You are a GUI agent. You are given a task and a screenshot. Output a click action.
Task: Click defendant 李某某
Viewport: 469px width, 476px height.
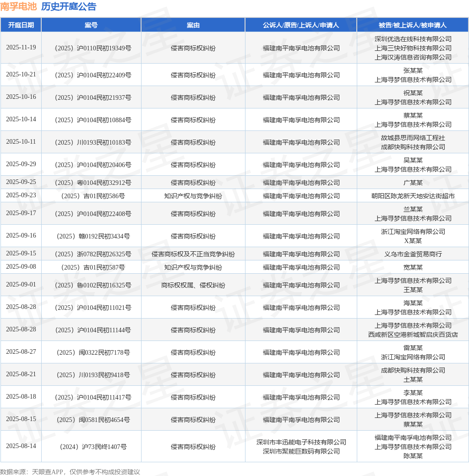point(413,393)
